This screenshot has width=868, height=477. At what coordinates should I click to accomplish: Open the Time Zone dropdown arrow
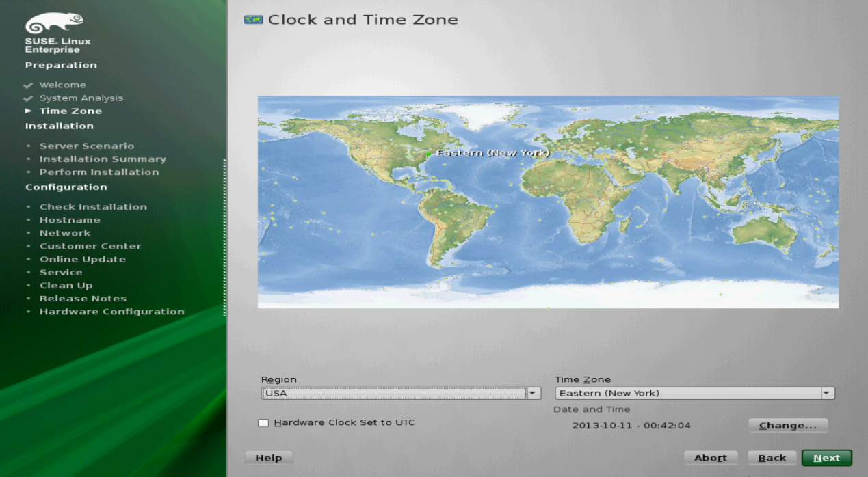click(828, 393)
